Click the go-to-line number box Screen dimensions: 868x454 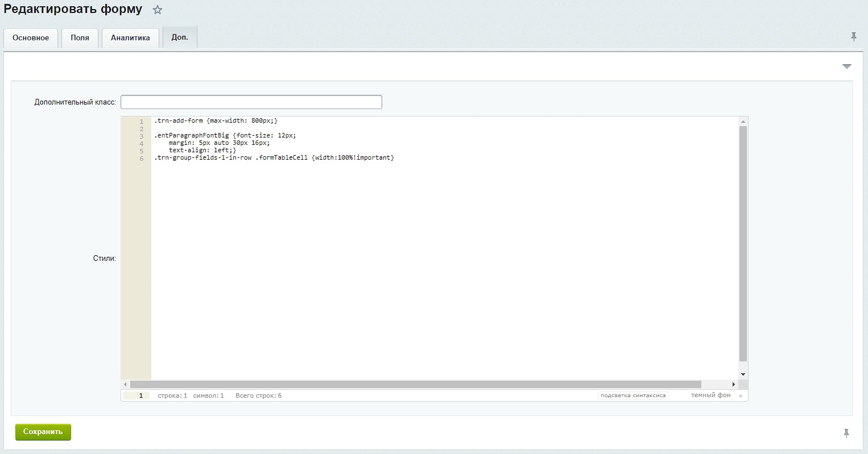136,395
